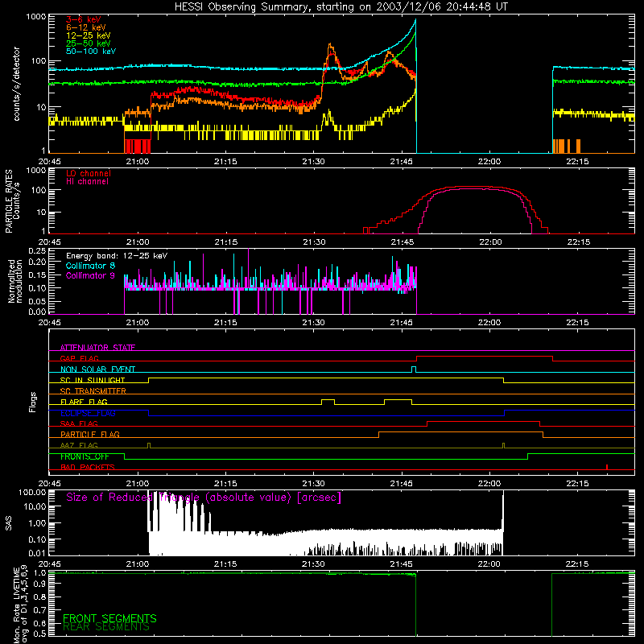Click the 100.00 y-axis label of SAS plot
This screenshot has width=644, height=644.
(x=32, y=492)
